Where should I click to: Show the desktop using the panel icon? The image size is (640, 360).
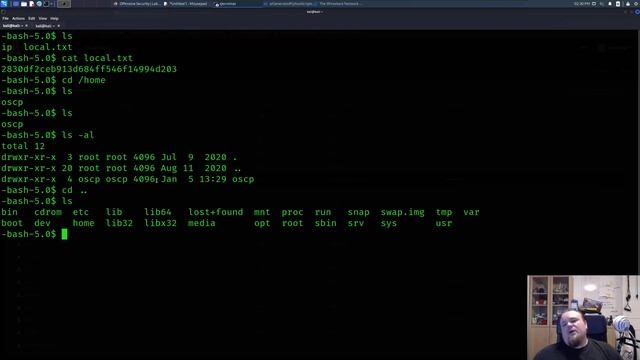(x=16, y=4)
